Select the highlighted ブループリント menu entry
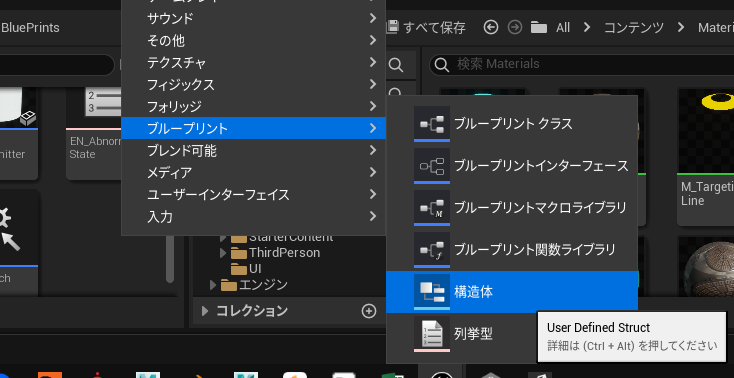734x378 pixels. pos(253,128)
